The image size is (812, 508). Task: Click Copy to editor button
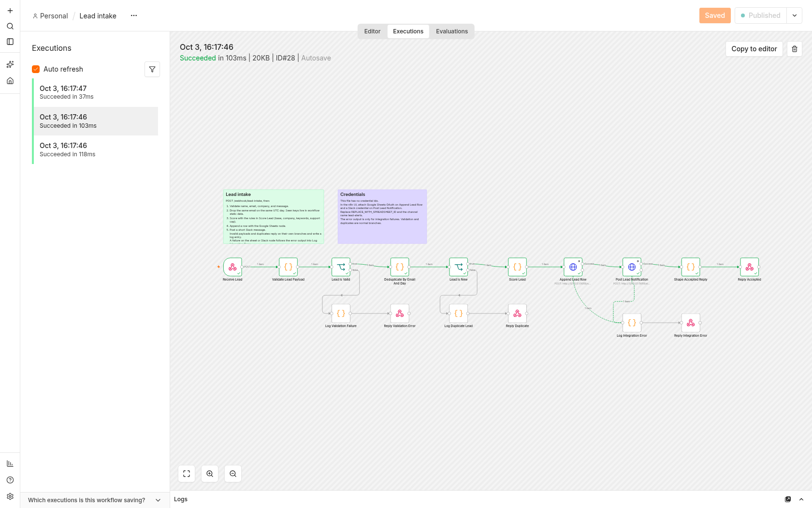point(754,49)
